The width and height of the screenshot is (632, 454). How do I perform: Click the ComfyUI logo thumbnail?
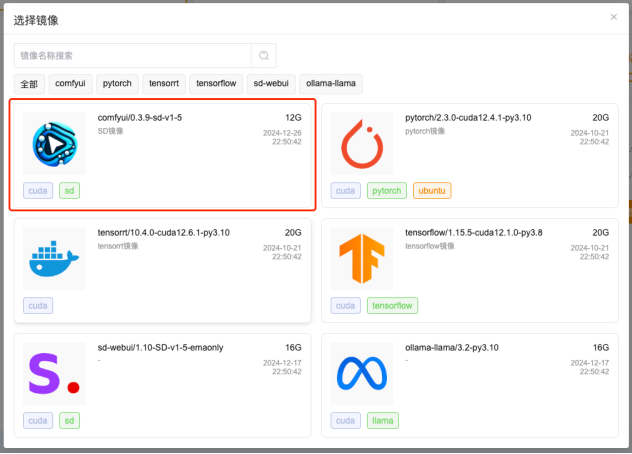[x=54, y=144]
